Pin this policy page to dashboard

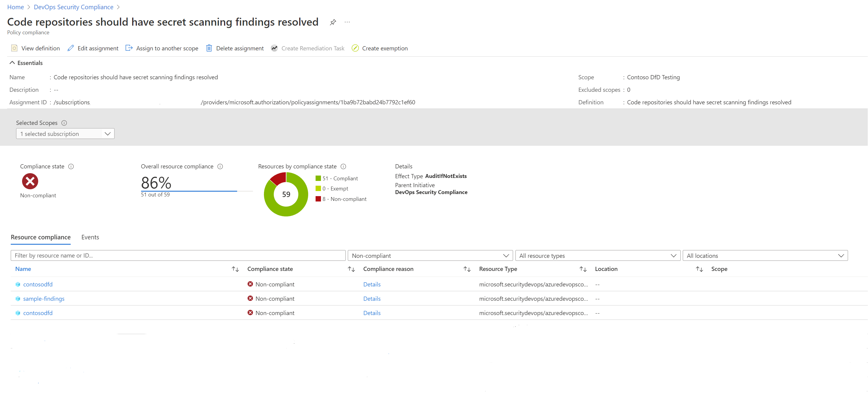tap(333, 22)
